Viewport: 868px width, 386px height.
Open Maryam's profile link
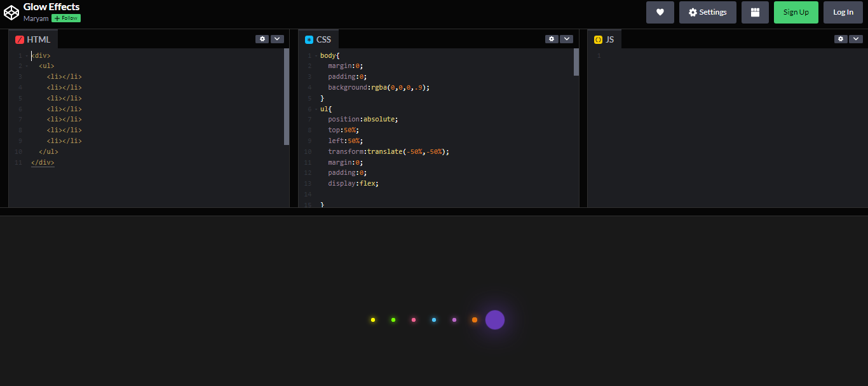(36, 18)
